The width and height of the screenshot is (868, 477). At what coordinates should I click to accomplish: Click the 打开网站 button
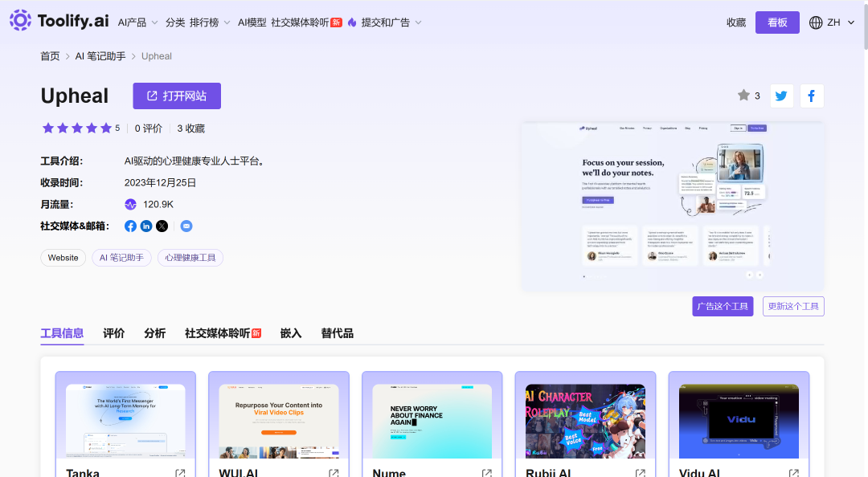[177, 96]
